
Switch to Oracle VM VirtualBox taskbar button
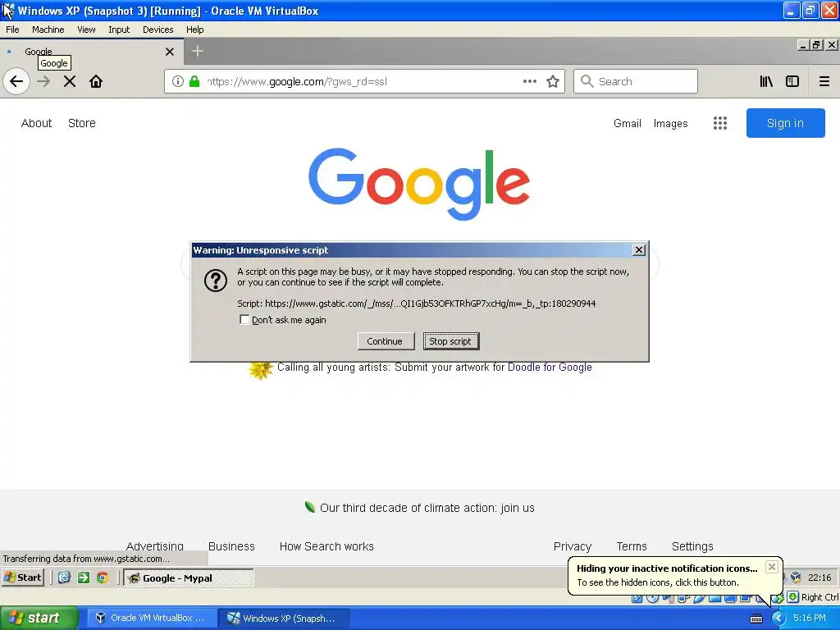tap(151, 618)
